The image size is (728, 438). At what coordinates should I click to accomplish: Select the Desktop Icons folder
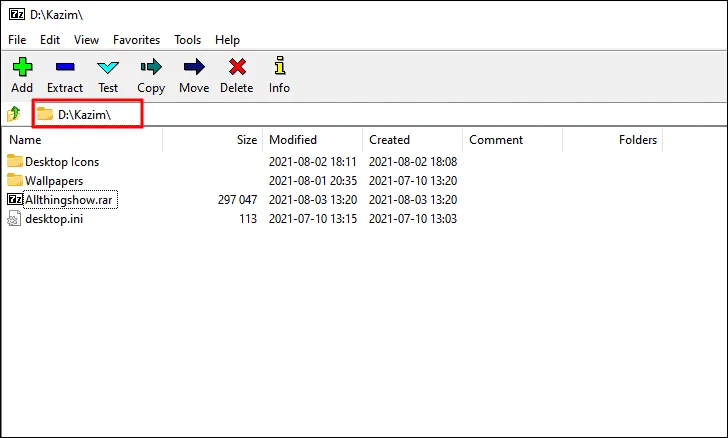[61, 161]
